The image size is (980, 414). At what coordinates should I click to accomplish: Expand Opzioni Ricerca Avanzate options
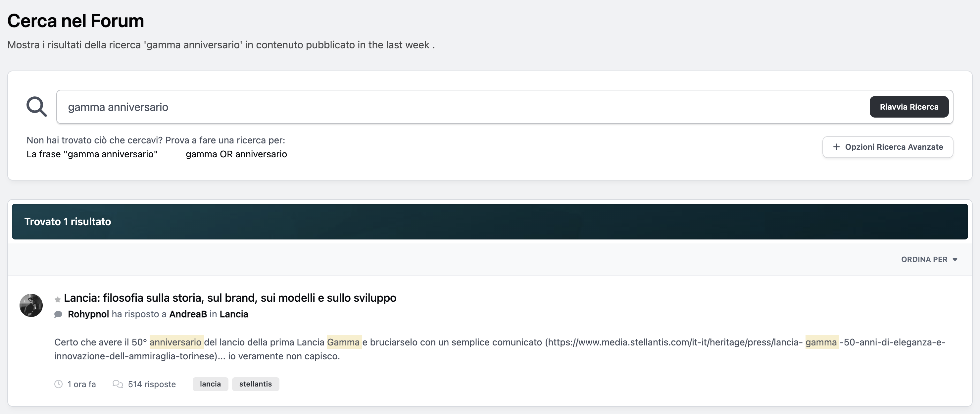888,147
